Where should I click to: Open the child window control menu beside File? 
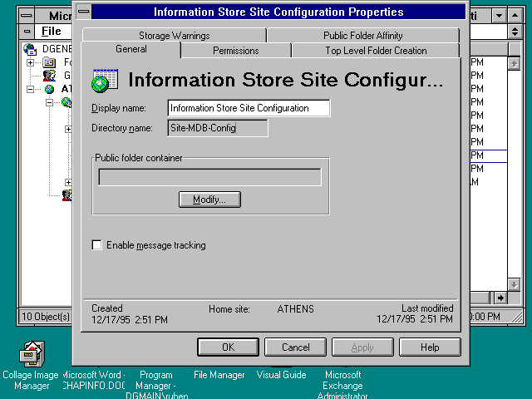coord(27,32)
